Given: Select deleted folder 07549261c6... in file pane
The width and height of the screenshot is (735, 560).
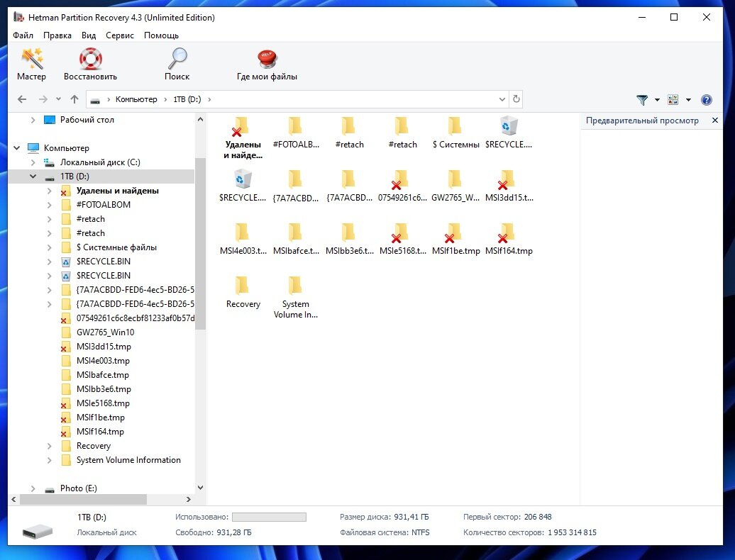Looking at the screenshot, I should [x=402, y=186].
